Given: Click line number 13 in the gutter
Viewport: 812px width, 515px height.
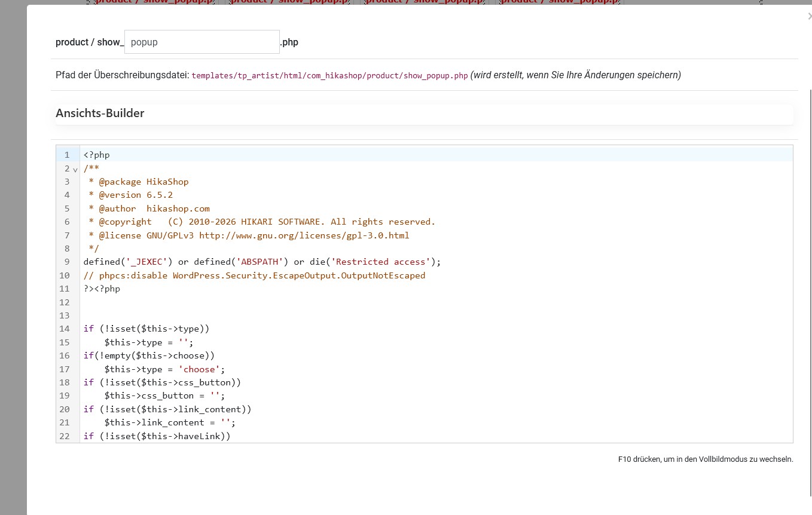Looking at the screenshot, I should click(65, 315).
